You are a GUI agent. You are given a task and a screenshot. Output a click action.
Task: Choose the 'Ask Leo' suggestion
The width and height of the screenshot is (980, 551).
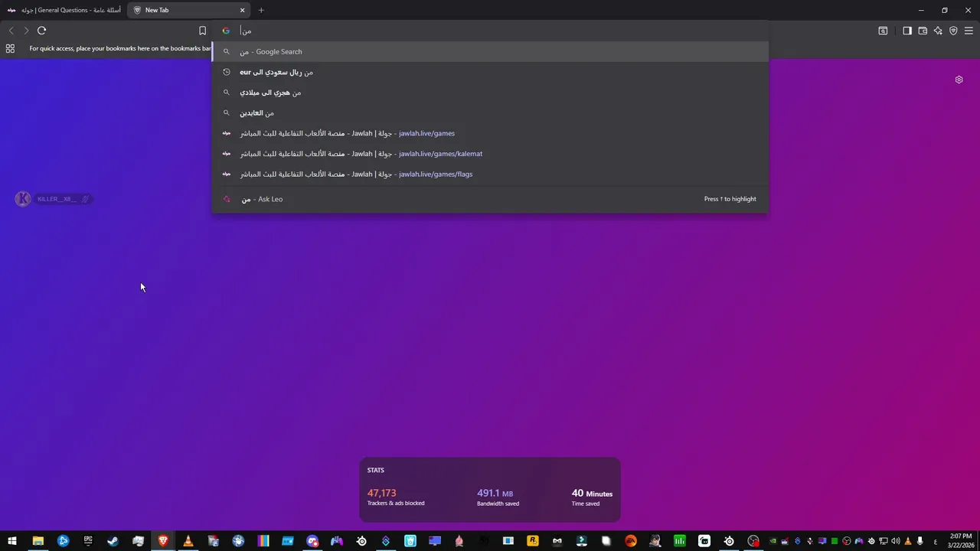(490, 199)
